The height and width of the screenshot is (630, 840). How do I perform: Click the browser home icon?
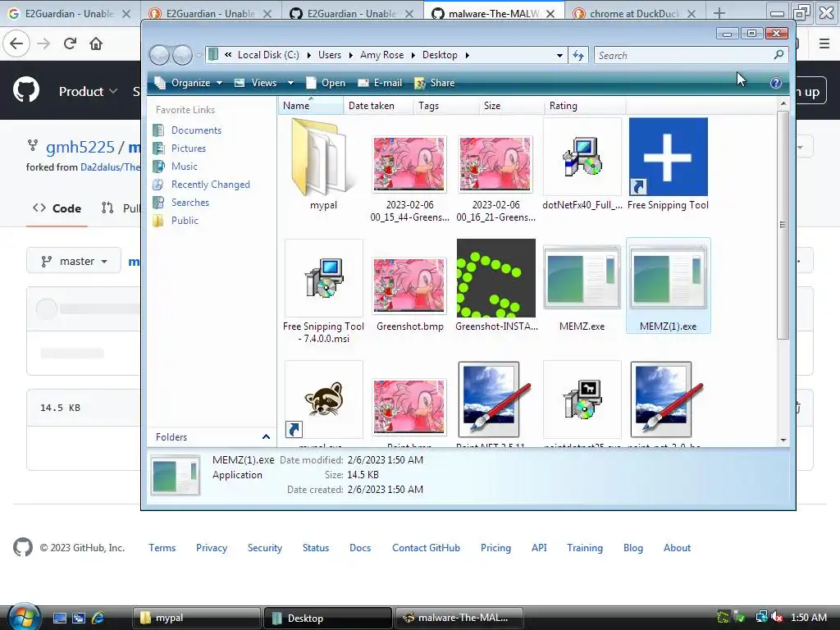pos(96,43)
